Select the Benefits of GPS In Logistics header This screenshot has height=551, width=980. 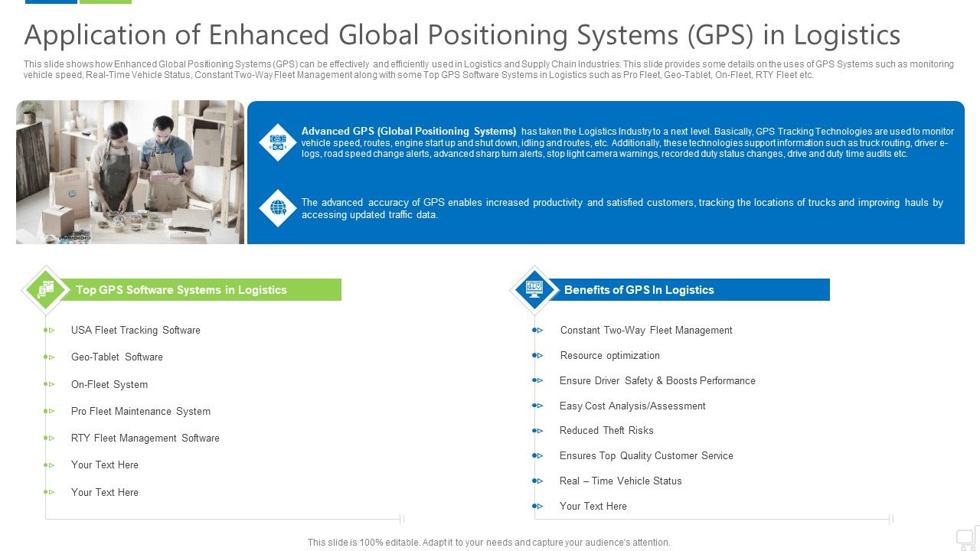(639, 290)
